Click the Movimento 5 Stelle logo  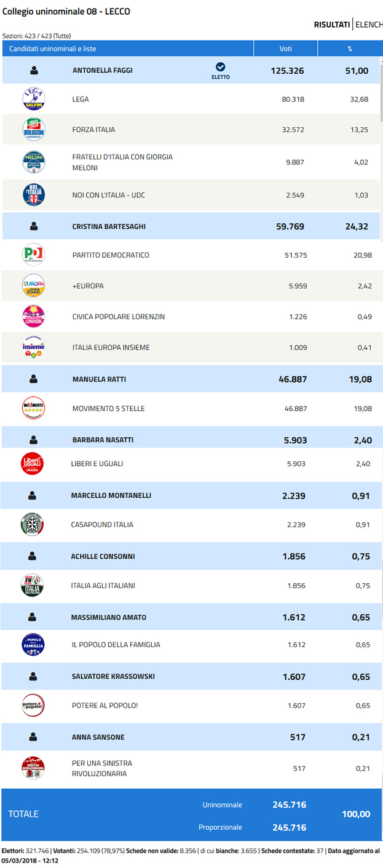pos(33,408)
